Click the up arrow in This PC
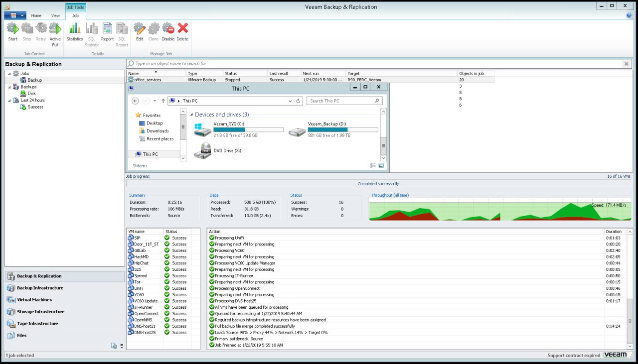Screen dimensions: 638x364 click(163, 101)
